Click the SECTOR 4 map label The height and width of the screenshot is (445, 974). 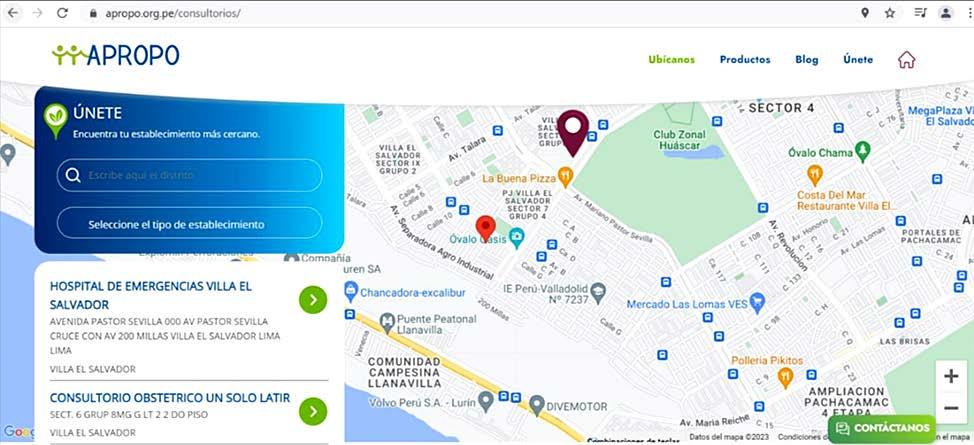[781, 108]
